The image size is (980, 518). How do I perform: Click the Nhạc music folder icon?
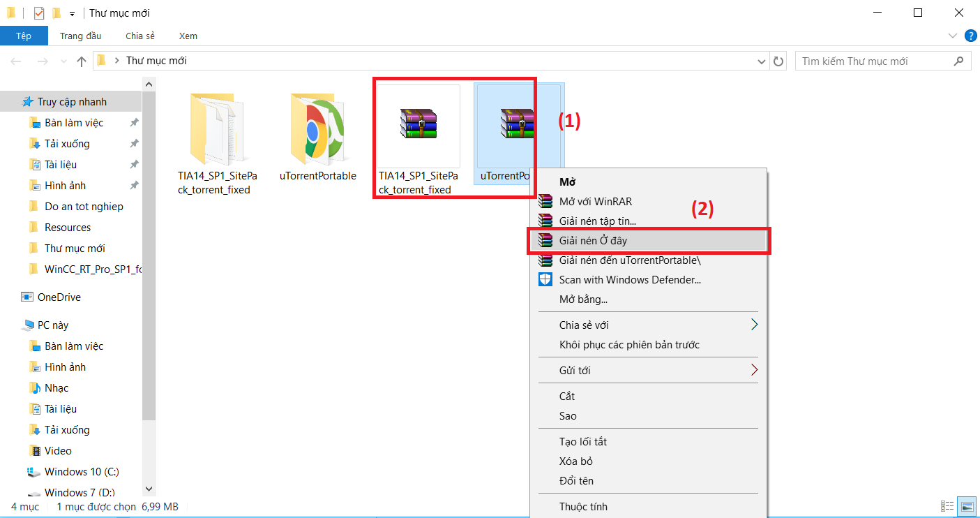pos(35,388)
